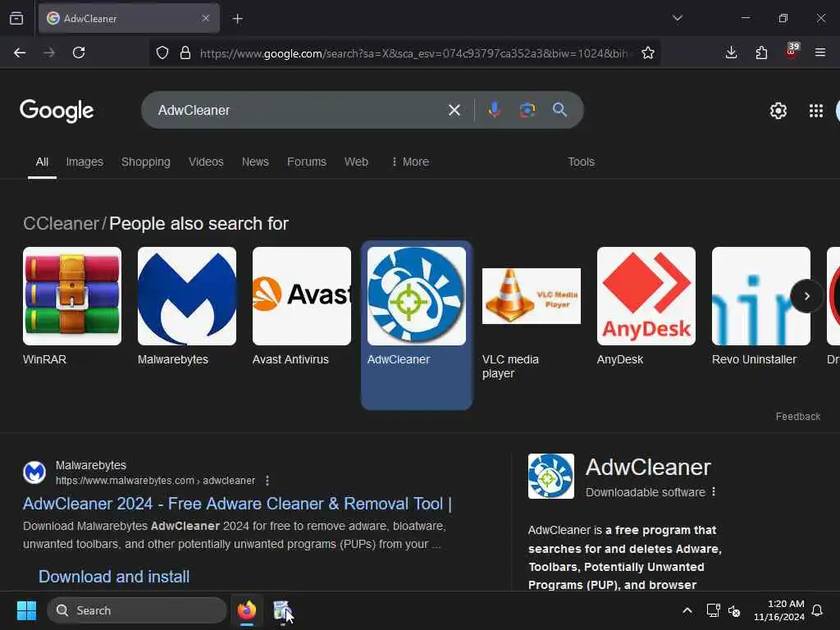
Task: Open the Firefox application menu
Action: click(820, 52)
